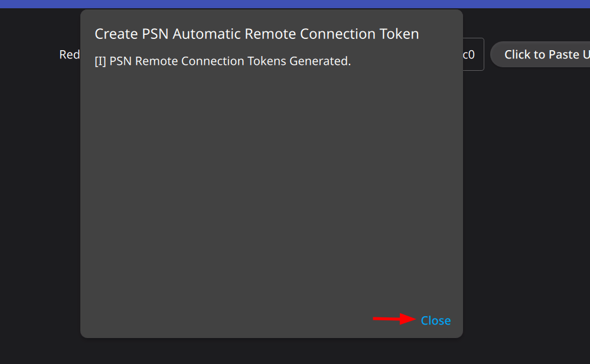The width and height of the screenshot is (590, 364).
Task: Click the blue app bar at top
Action: point(295,4)
